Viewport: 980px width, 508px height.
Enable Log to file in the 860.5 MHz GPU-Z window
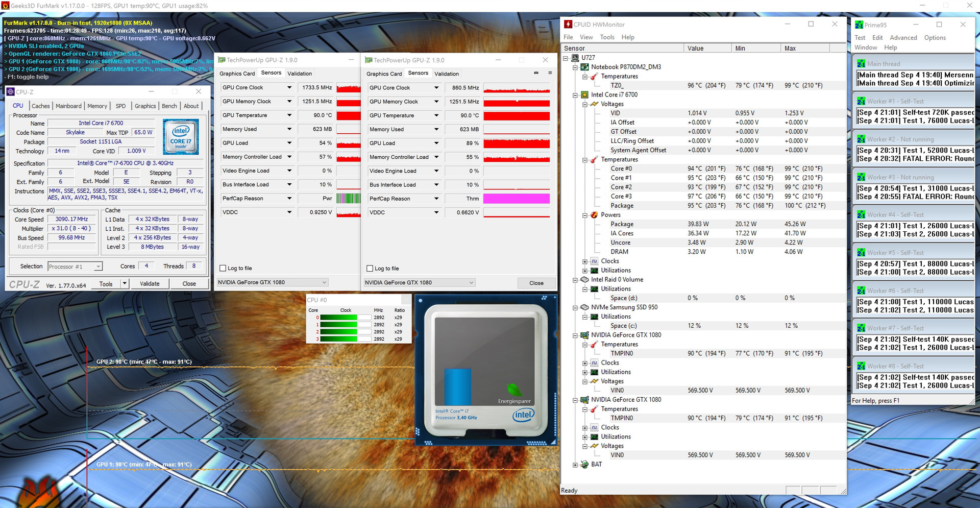tap(370, 269)
